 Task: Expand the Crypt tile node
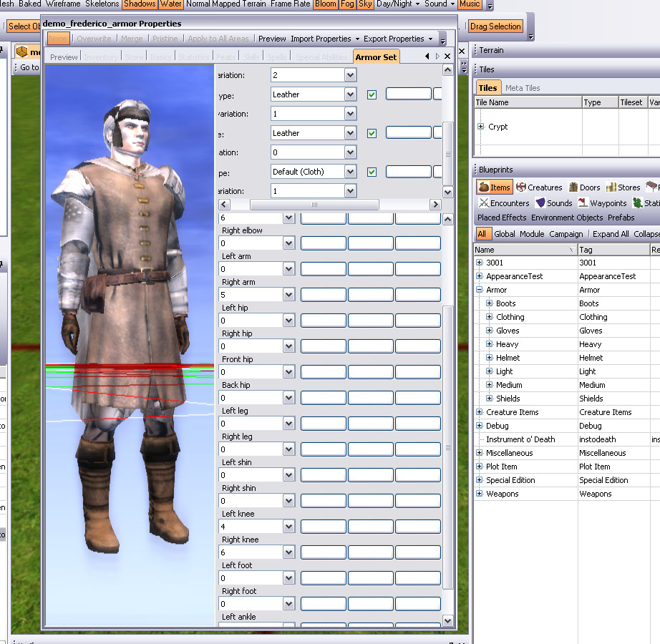481,126
